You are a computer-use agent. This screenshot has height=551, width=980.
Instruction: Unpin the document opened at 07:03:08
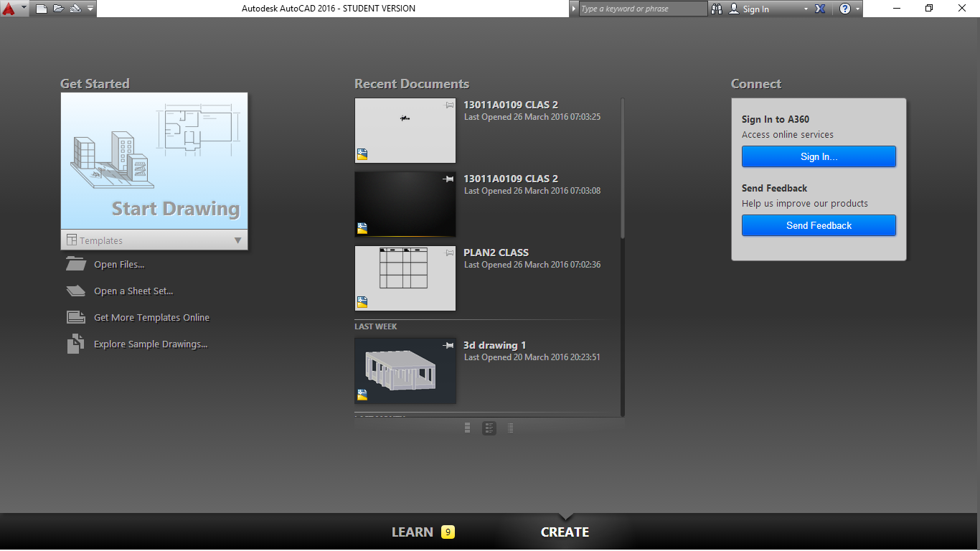point(449,179)
